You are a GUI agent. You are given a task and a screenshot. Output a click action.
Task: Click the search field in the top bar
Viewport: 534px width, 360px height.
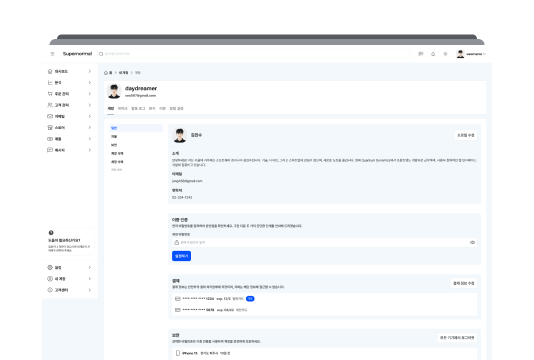click(x=254, y=54)
